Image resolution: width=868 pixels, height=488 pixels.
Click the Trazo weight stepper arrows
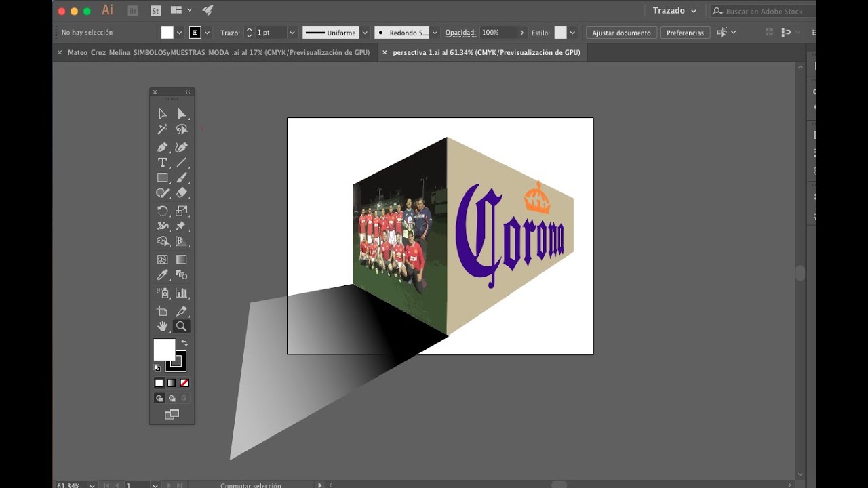point(249,33)
